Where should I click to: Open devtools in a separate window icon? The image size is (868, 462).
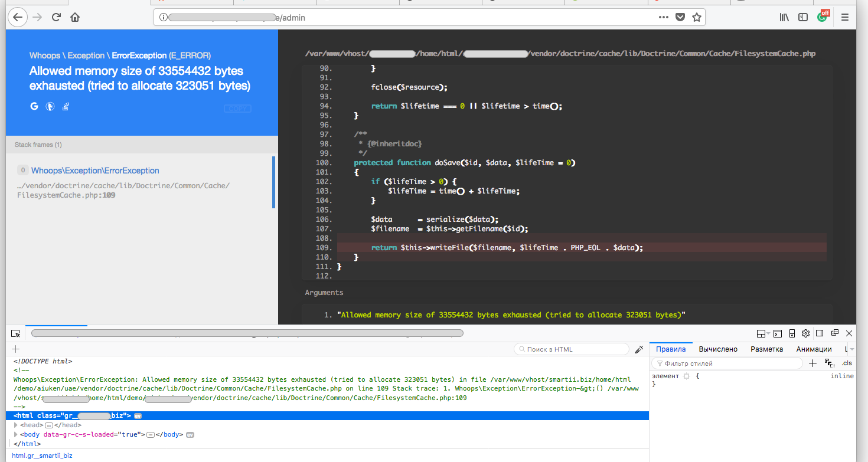[835, 334]
